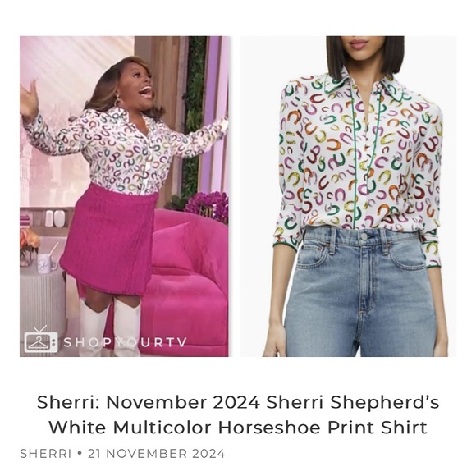Click the SHOPYOURTV watermark text
The height and width of the screenshot is (476, 476).
click(125, 342)
